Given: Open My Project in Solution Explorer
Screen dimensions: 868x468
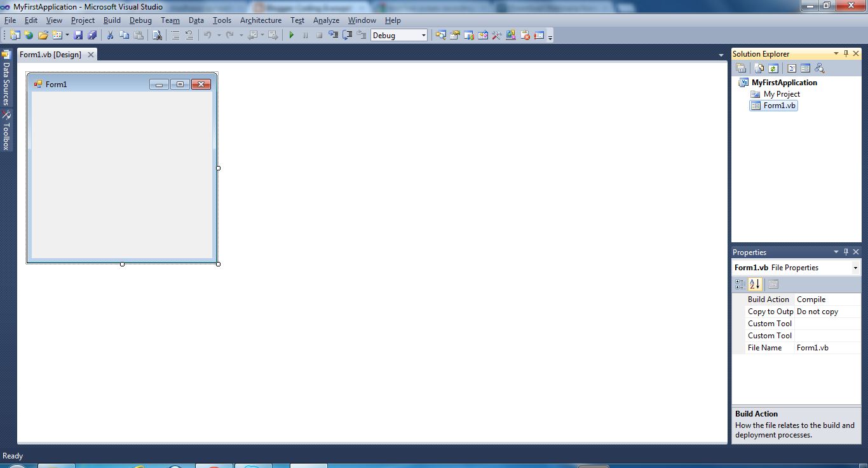Looking at the screenshot, I should pyautogui.click(x=782, y=93).
